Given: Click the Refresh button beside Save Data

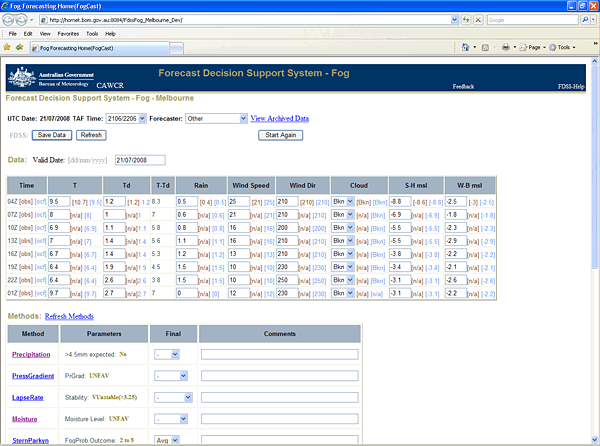Looking at the screenshot, I should (x=91, y=135).
